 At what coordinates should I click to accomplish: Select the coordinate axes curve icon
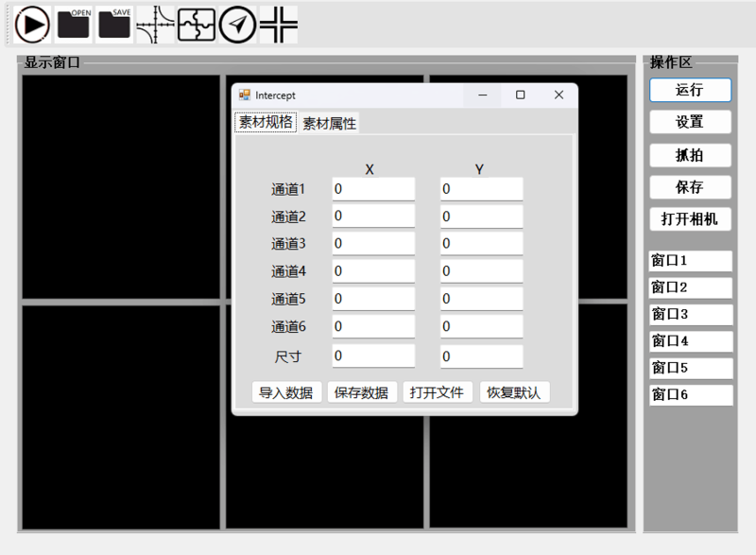click(x=155, y=25)
